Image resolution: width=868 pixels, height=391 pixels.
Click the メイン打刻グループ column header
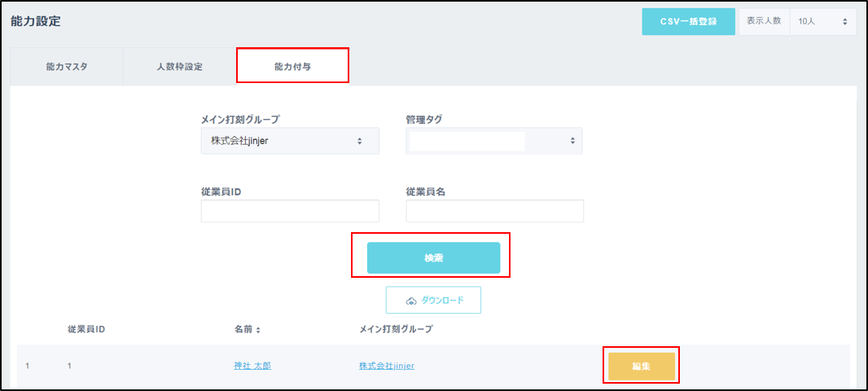[x=396, y=329]
